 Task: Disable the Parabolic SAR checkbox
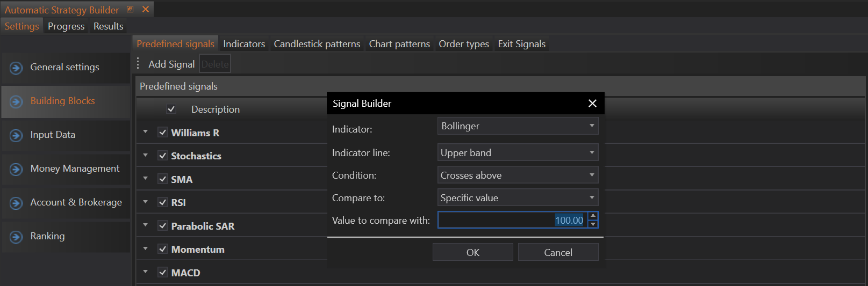(x=163, y=226)
